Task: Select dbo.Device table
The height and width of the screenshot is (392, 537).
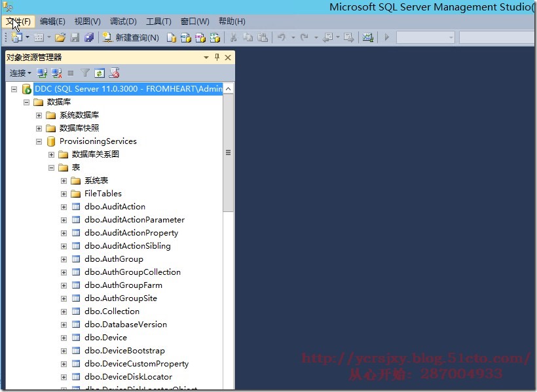Action: [x=105, y=338]
